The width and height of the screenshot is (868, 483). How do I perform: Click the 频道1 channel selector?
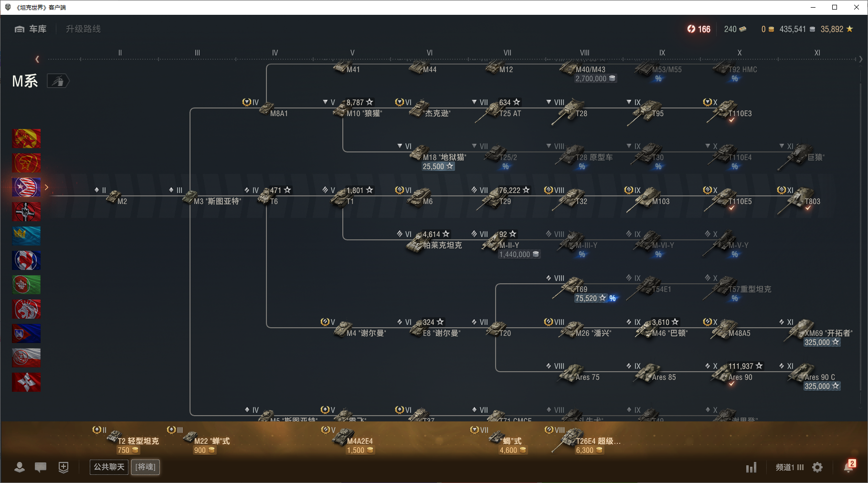(790, 467)
